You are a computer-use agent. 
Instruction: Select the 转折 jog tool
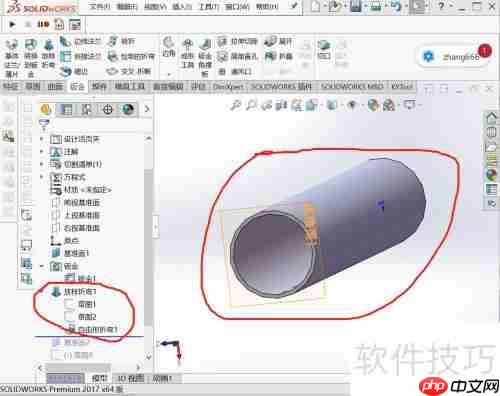121,41
